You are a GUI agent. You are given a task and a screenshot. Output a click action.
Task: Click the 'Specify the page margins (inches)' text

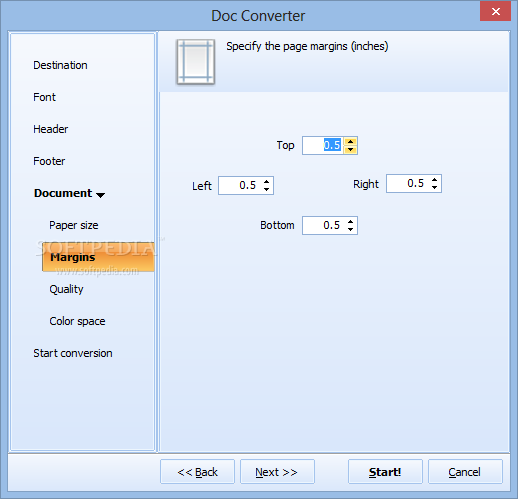307,46
